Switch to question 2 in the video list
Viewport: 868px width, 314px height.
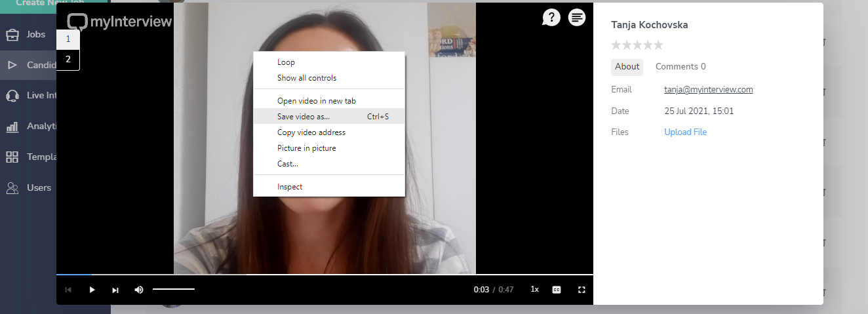click(x=68, y=59)
